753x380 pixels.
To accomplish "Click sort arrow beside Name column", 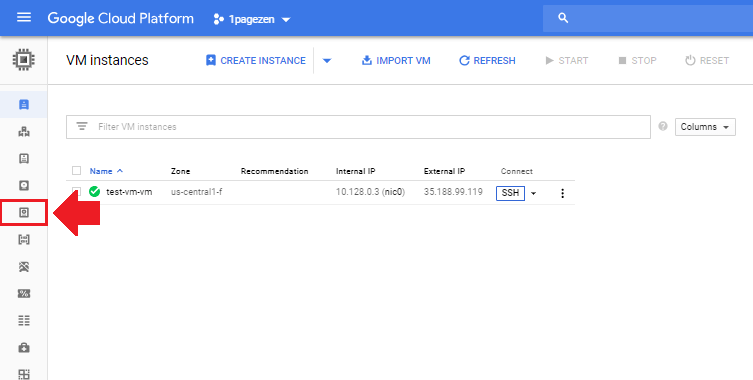I will (120, 171).
